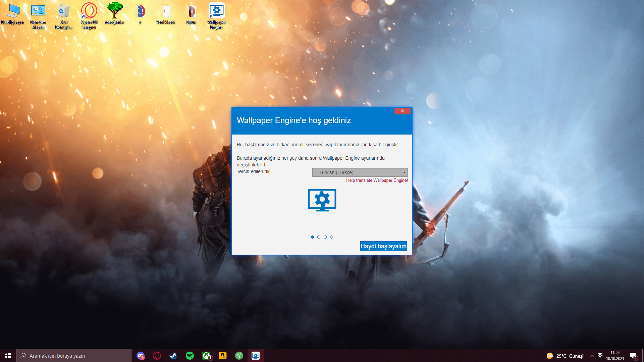Open the weather widget showing 25°C Güneşli
Screen dimensions: 644x362
click(x=566, y=356)
